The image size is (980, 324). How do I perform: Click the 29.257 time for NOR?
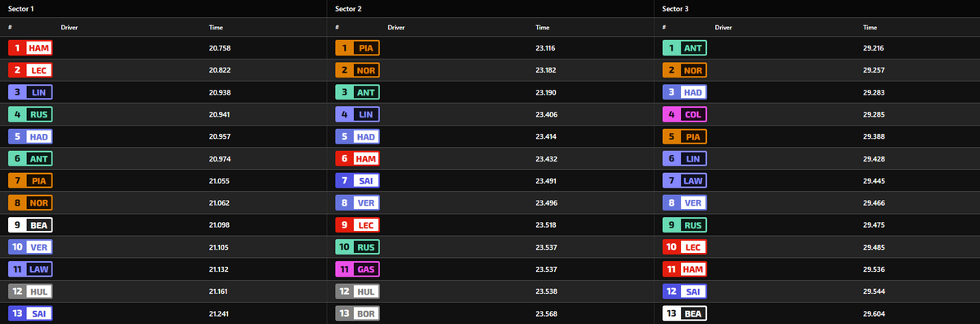(x=874, y=70)
